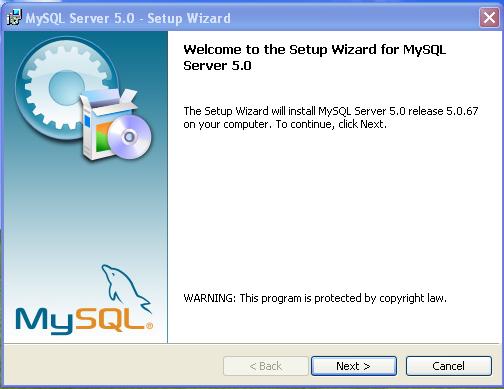Click the installer icon in title bar

pos(14,18)
